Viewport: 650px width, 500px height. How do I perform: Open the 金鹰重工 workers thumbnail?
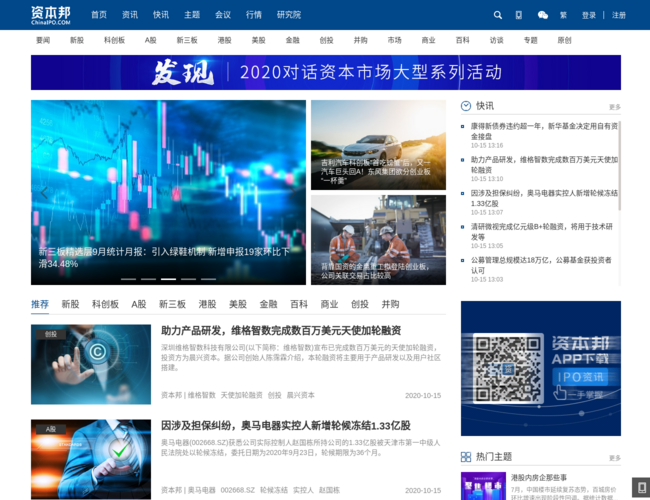click(x=378, y=240)
